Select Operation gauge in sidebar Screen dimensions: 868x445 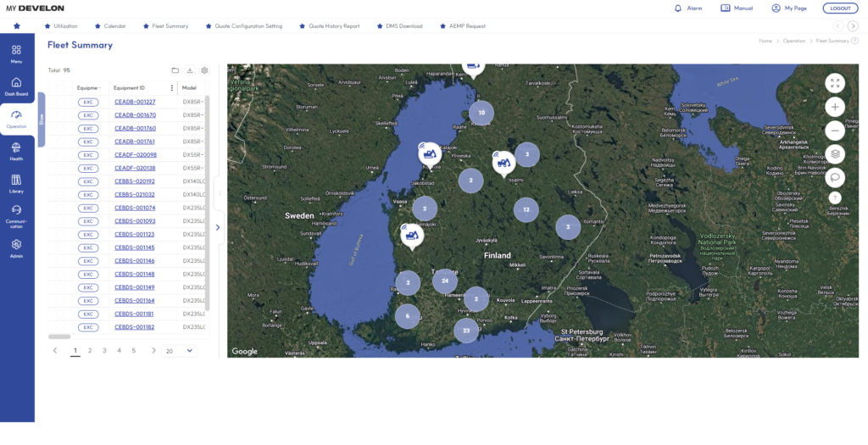[x=17, y=120]
